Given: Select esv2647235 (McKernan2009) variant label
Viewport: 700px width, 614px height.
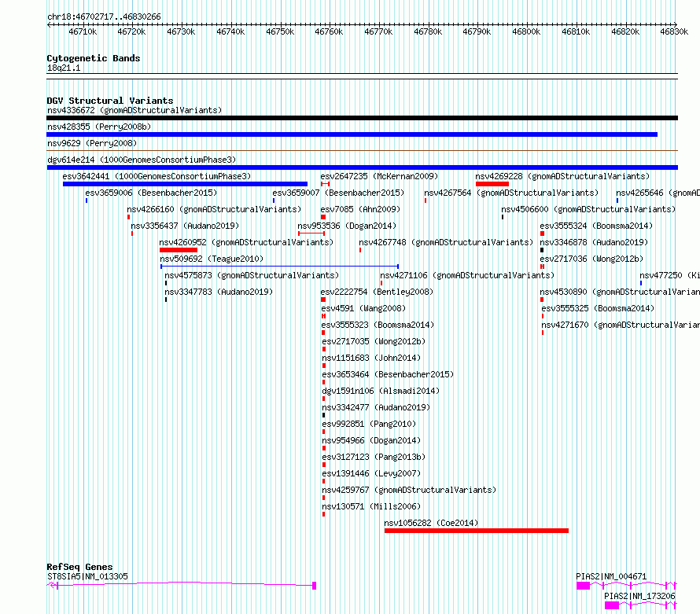Looking at the screenshot, I should pos(379,176).
